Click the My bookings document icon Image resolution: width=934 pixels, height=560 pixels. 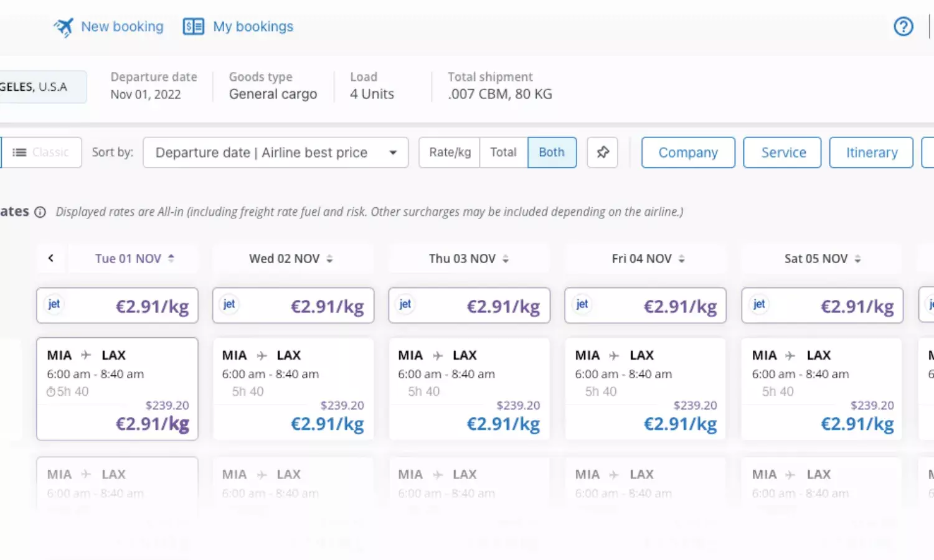click(193, 27)
